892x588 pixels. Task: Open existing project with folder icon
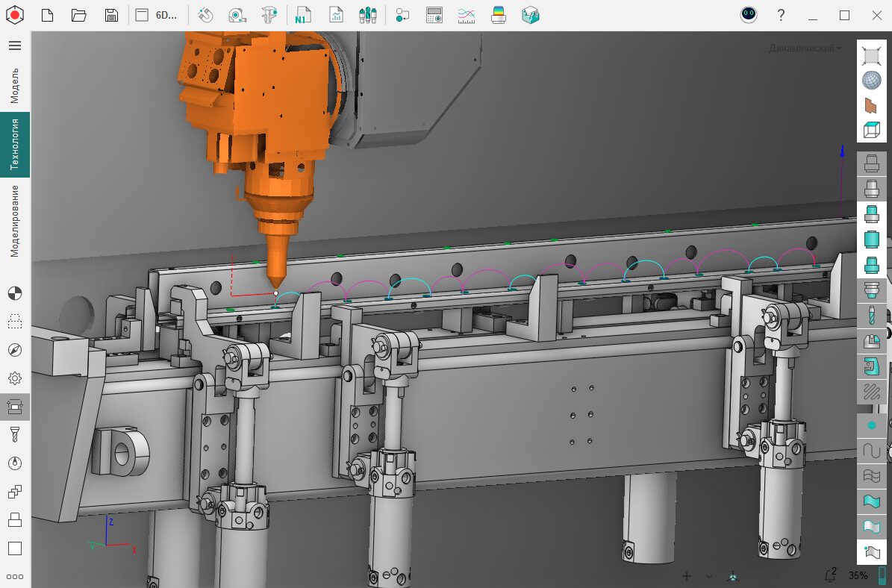pos(79,15)
